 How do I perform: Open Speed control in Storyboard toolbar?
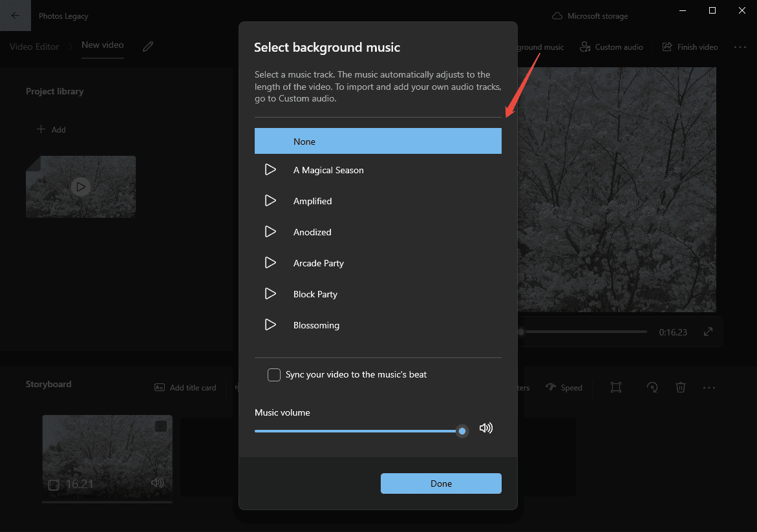coord(564,388)
